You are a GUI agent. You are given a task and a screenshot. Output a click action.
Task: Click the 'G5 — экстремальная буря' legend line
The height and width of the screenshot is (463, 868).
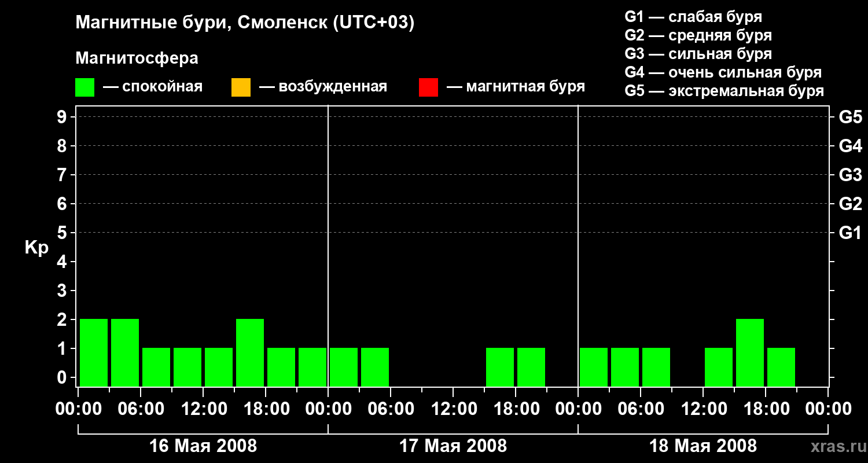tap(724, 91)
